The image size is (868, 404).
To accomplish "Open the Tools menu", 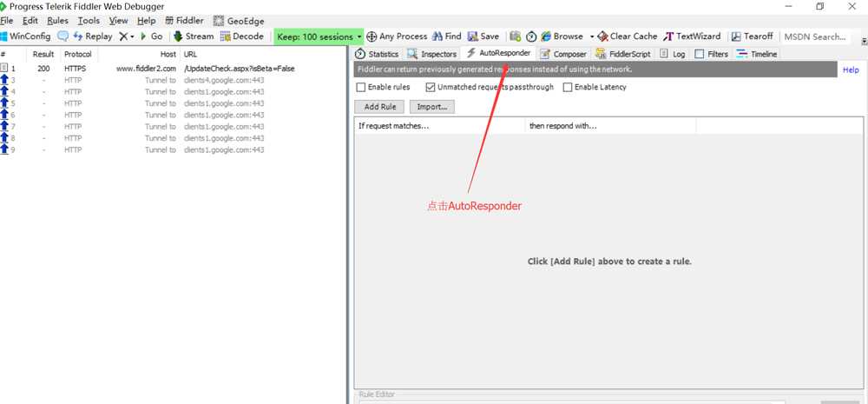I will [x=89, y=21].
